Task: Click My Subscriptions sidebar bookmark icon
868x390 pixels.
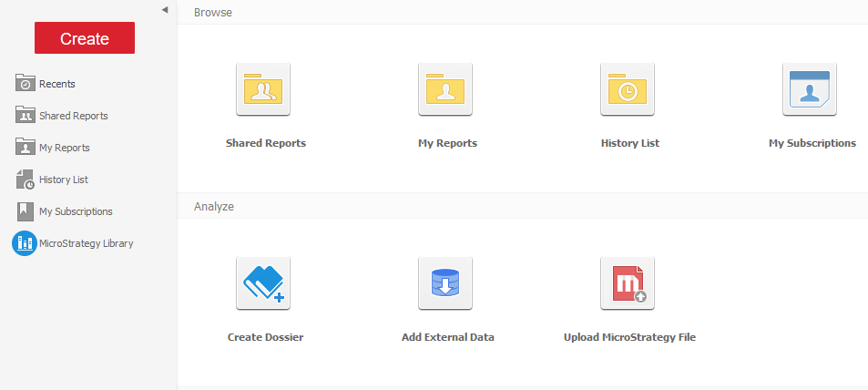Action: [26, 211]
